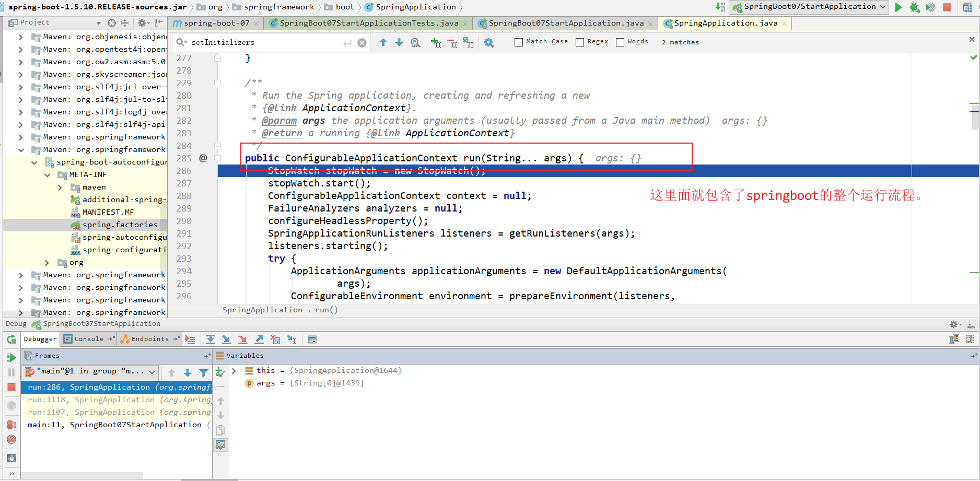This screenshot has height=481, width=980.
Task: Expand 'this' variable node
Action: tap(234, 371)
